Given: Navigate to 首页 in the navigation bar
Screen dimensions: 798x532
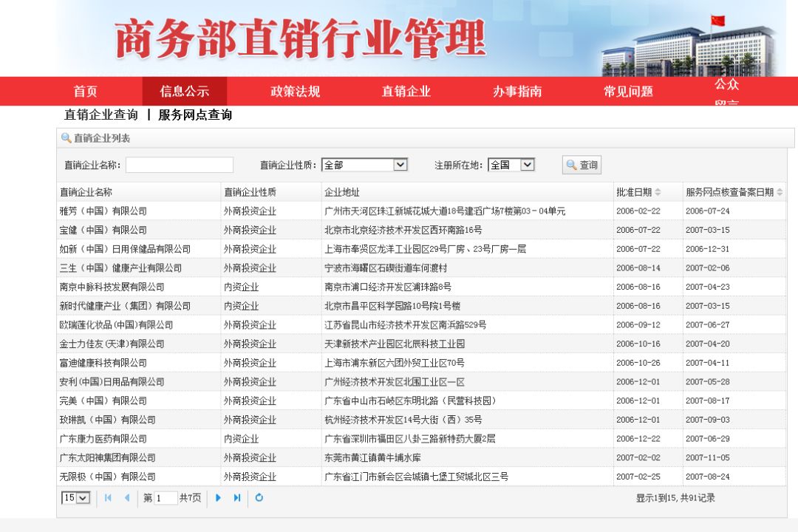Looking at the screenshot, I should coord(86,90).
